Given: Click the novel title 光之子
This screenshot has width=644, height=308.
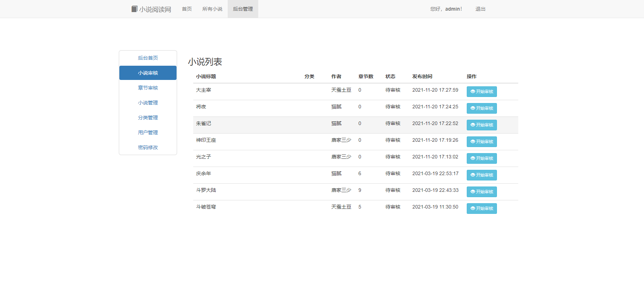Looking at the screenshot, I should pos(204,157).
